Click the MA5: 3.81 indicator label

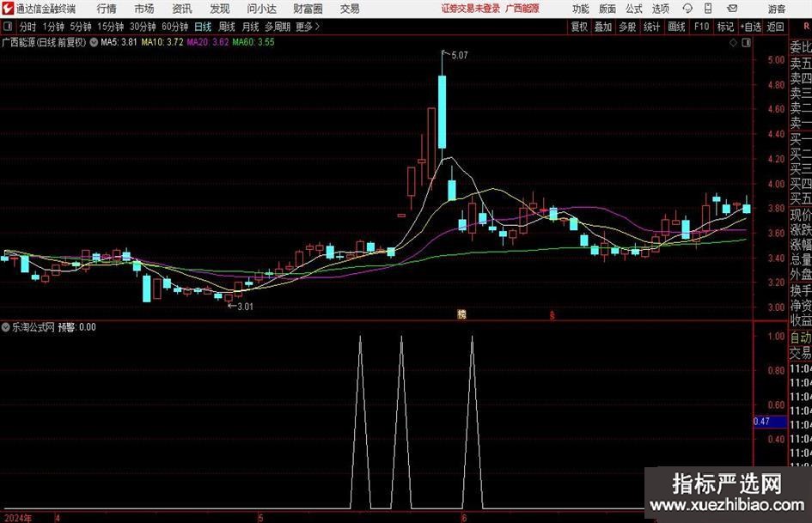coord(119,42)
